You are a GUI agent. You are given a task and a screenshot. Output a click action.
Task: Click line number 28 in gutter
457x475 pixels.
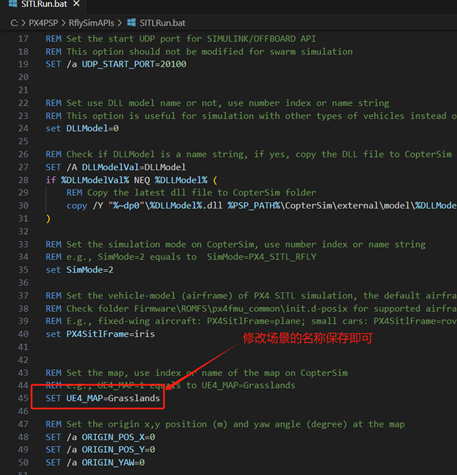click(23, 180)
